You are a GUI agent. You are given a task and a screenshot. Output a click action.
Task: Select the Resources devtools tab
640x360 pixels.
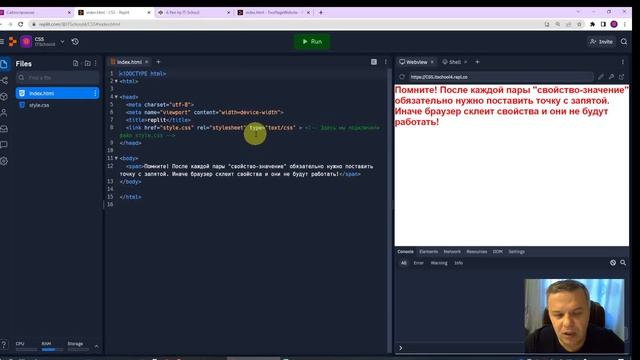[477, 252]
